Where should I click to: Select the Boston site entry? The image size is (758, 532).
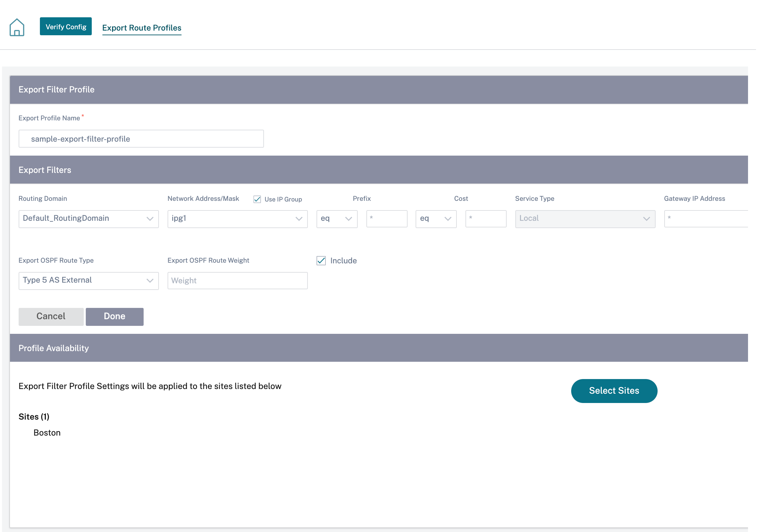[x=47, y=433]
